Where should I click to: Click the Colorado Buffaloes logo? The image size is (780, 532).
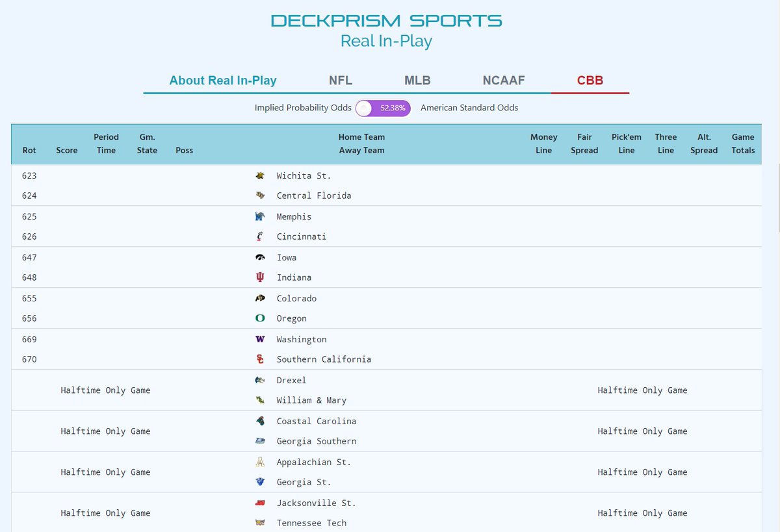pyautogui.click(x=260, y=298)
